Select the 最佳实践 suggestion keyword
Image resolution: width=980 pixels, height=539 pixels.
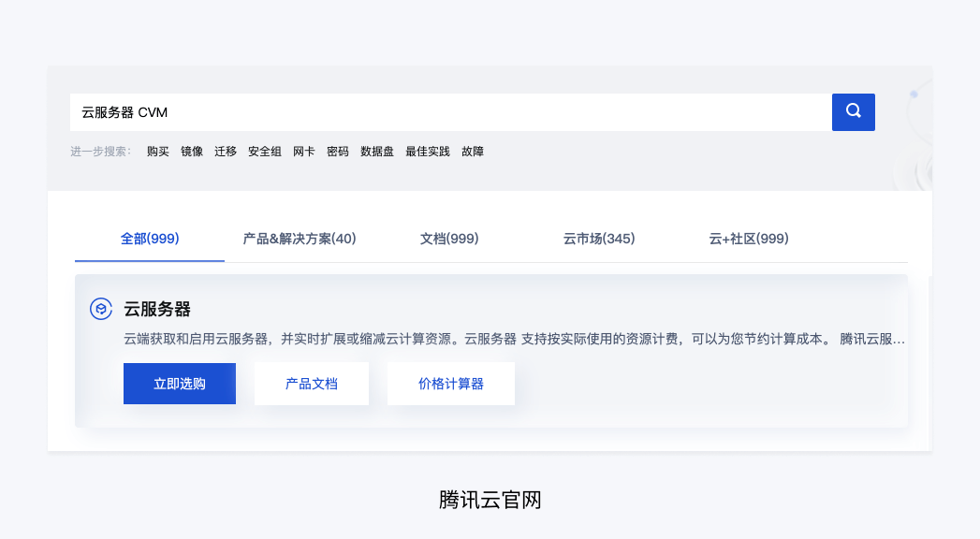428,152
